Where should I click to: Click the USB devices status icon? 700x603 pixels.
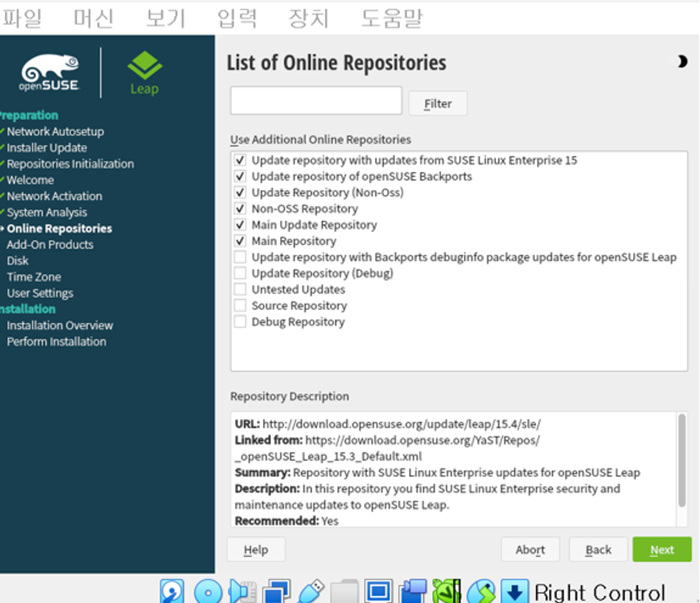point(310,591)
